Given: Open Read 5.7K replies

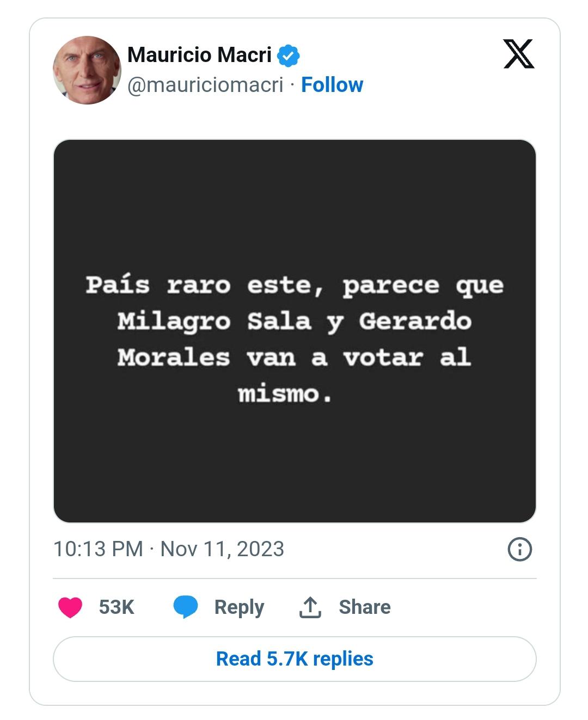Looking at the screenshot, I should [294, 659].
